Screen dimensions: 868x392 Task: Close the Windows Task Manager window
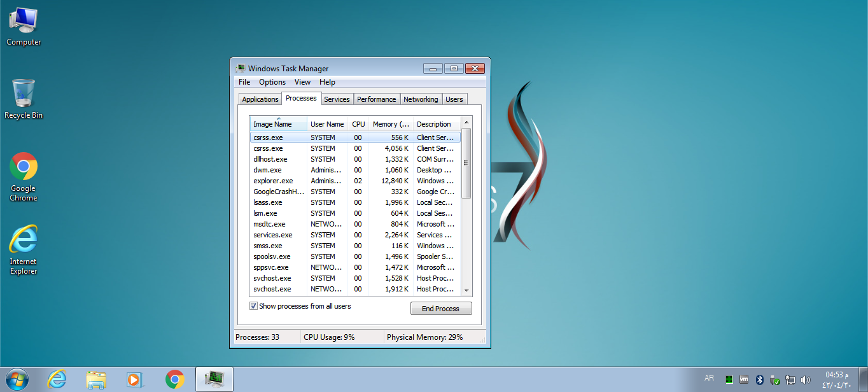coord(475,68)
